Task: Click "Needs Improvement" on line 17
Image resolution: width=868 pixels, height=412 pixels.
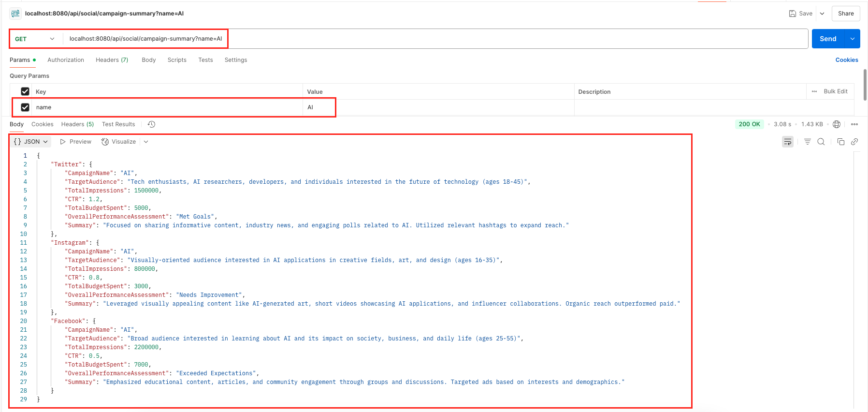Action: pos(209,295)
